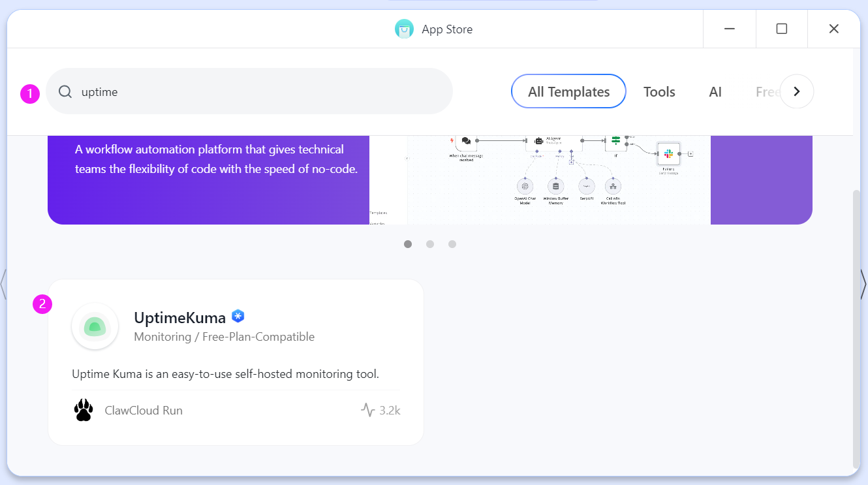The height and width of the screenshot is (485, 868).
Task: Click the vertical scrollbar on the right
Action: click(856, 326)
